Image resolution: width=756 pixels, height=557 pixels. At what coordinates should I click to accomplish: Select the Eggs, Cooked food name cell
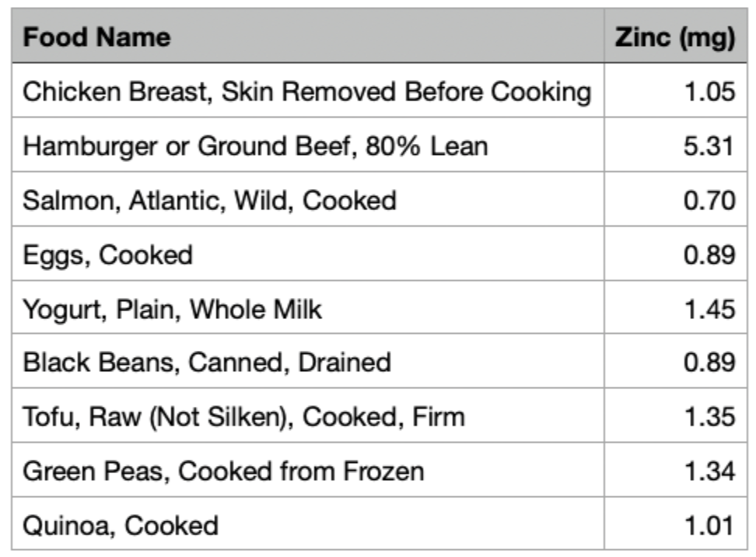[307, 254]
